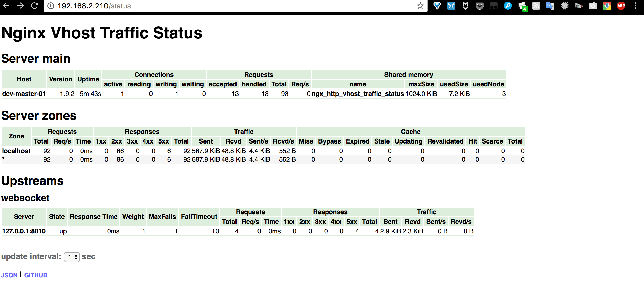Screen dimensions: 644x286
Task: Click the download arrow extension icon
Action: 607,6
